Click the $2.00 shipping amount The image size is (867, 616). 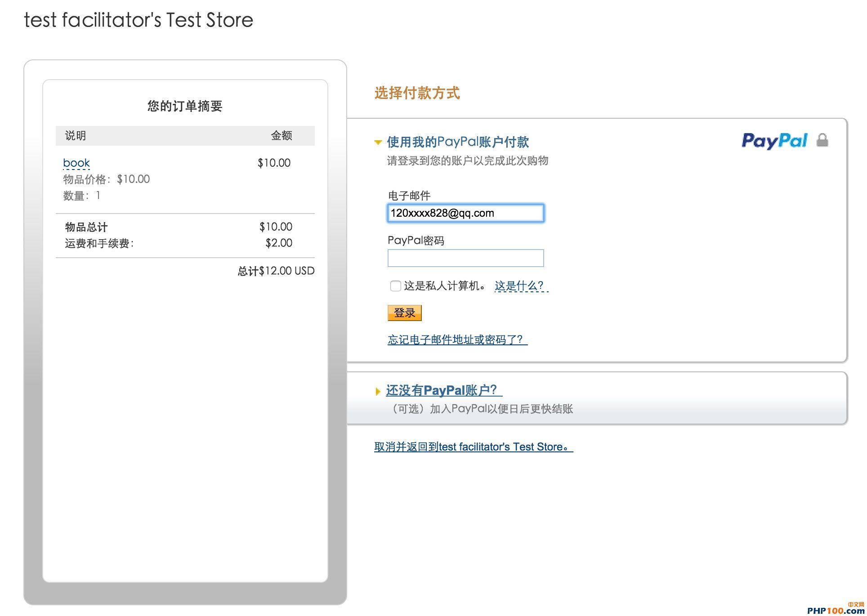(279, 243)
